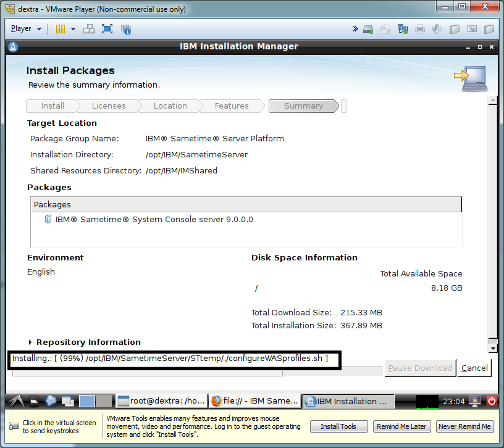Click the IBM Installation Manager title icon
This screenshot has width=504, height=448.
[x=13, y=47]
